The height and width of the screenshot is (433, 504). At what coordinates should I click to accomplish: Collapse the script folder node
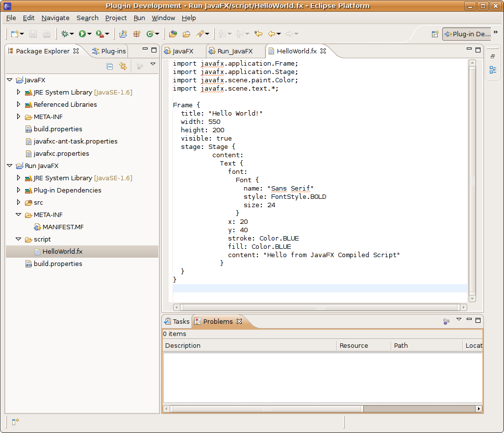pyautogui.click(x=19, y=239)
